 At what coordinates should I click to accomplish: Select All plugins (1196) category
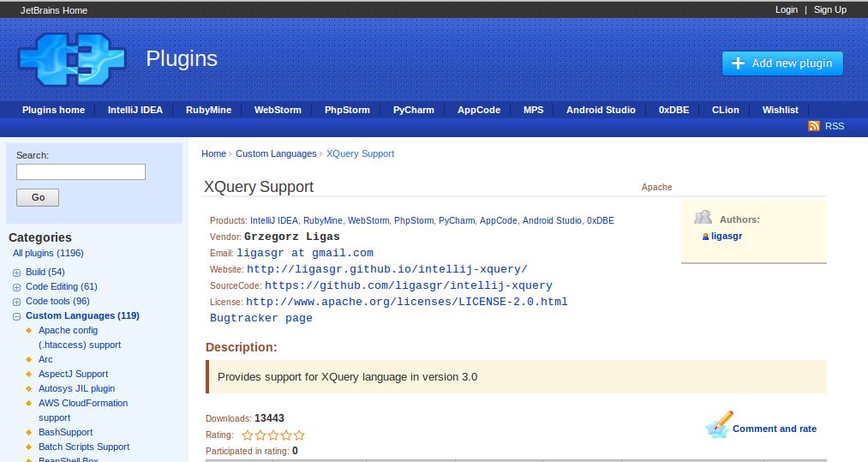click(x=48, y=253)
